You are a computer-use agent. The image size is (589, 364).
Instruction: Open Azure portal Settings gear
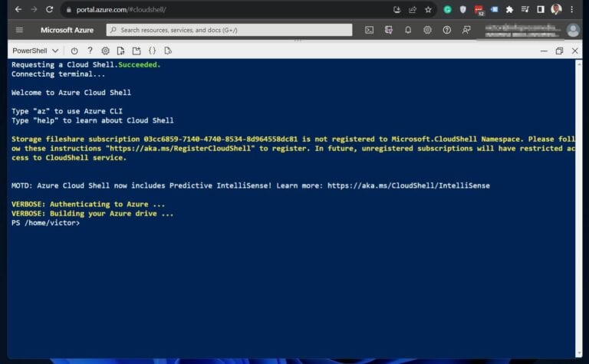[427, 30]
